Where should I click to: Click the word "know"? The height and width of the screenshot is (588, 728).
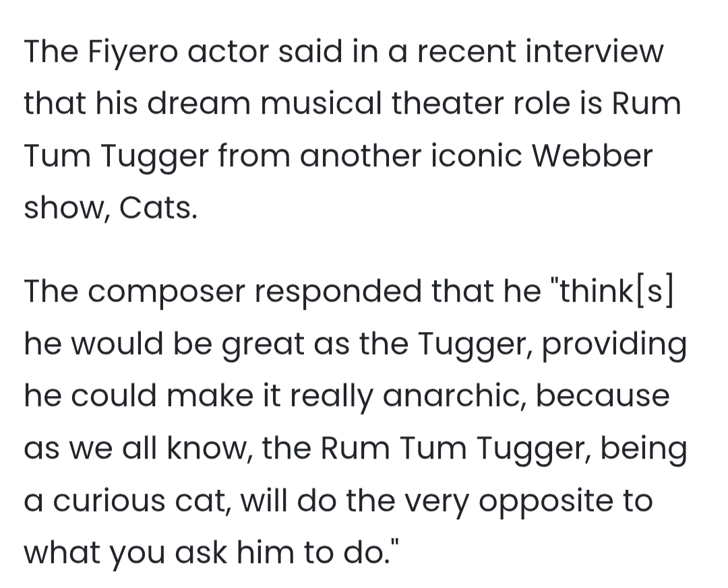point(216,449)
